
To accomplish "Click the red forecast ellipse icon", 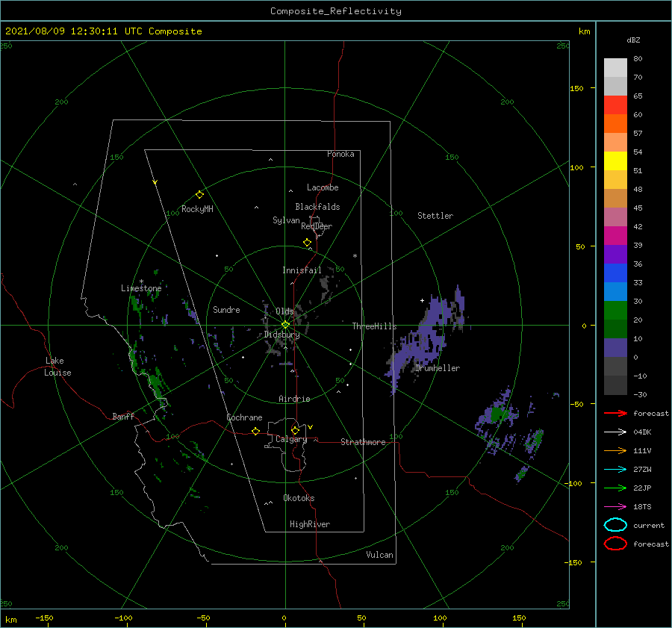I will [615, 544].
